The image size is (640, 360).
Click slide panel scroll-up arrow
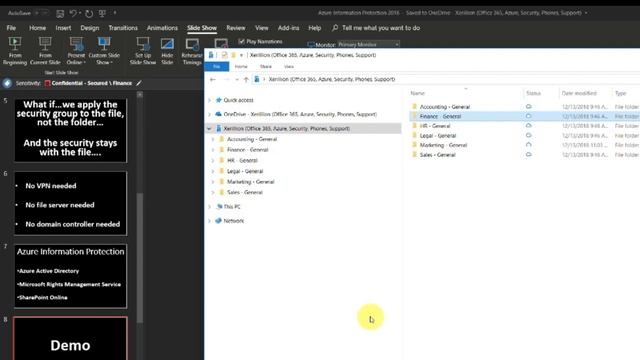[x=140, y=94]
